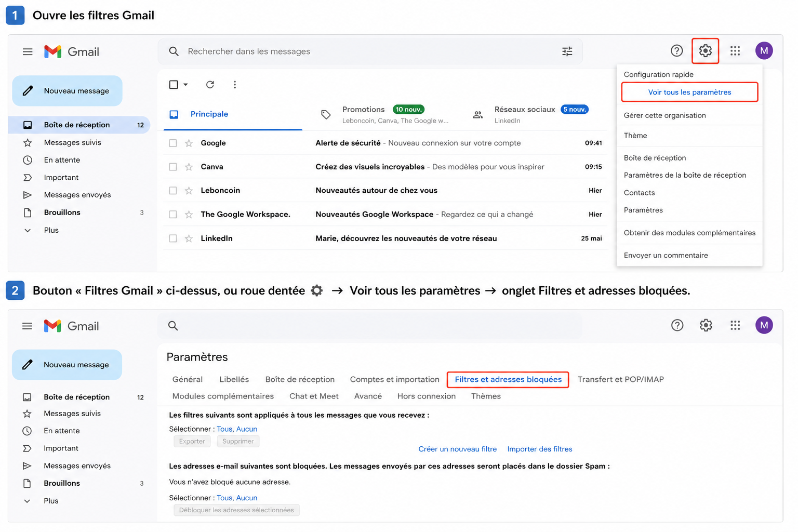This screenshot has width=798, height=532.
Task: Click the Supprimer filters button
Action: [238, 441]
